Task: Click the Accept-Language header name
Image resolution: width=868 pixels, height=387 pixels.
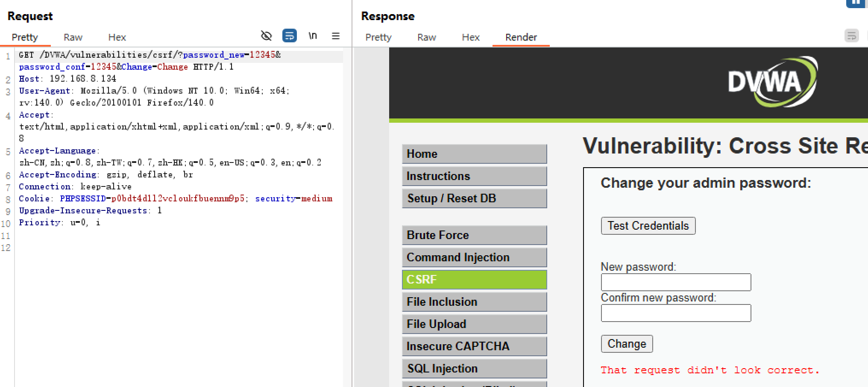Action: click(57, 151)
